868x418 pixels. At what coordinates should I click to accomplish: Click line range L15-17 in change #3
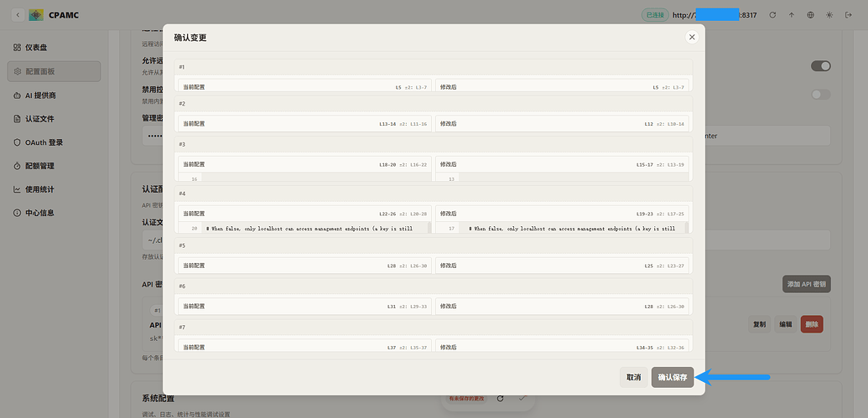pos(644,165)
